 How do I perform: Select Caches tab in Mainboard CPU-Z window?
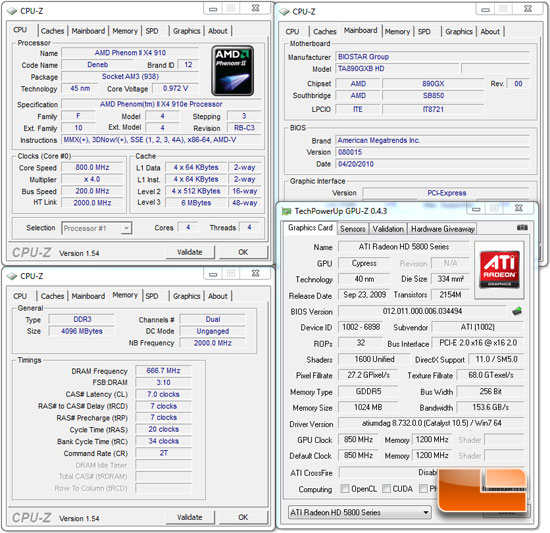tap(324, 32)
